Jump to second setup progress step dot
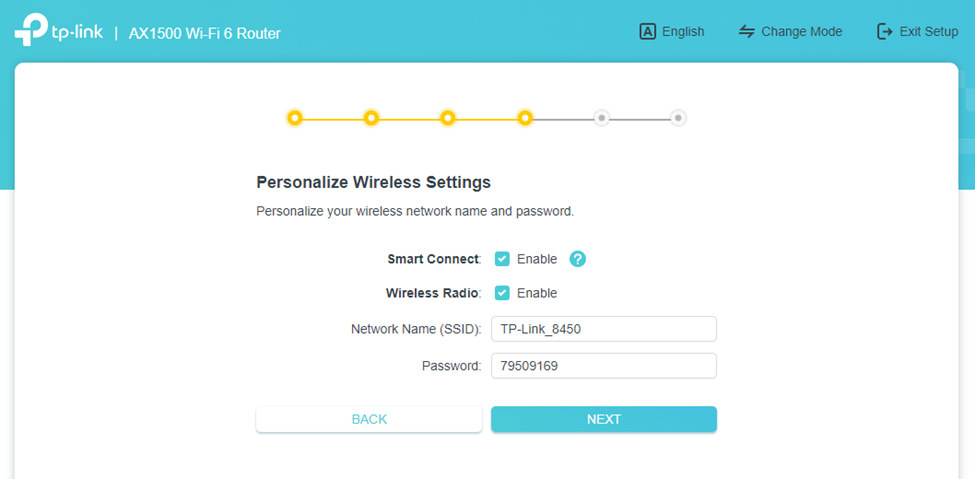Viewport: 975px width, 479px height. 371,118
